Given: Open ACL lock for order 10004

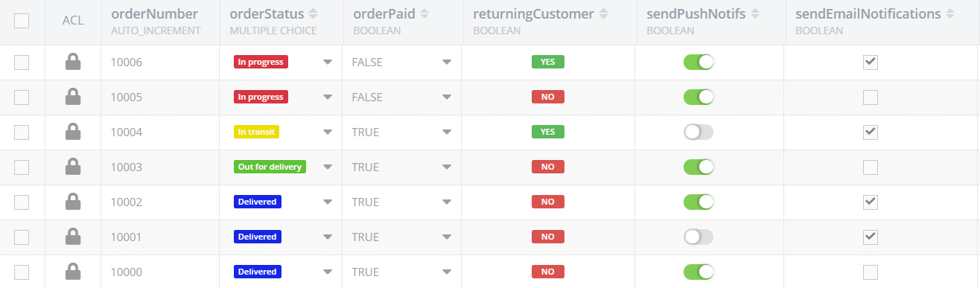Looking at the screenshot, I should [x=73, y=132].
